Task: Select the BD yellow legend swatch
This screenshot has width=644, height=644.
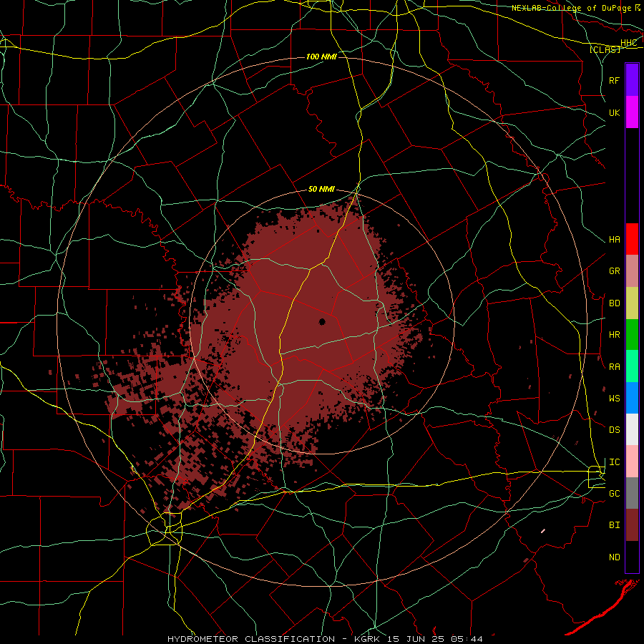Action: [x=632, y=303]
